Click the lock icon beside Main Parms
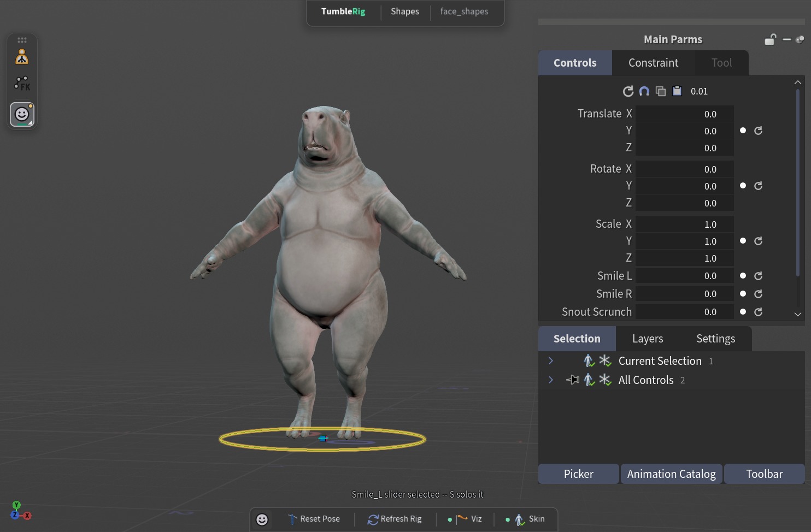The image size is (811, 532). pyautogui.click(x=770, y=39)
